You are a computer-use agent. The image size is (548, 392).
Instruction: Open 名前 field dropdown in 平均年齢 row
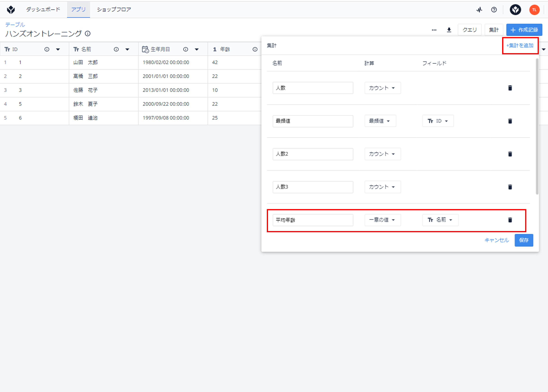440,220
